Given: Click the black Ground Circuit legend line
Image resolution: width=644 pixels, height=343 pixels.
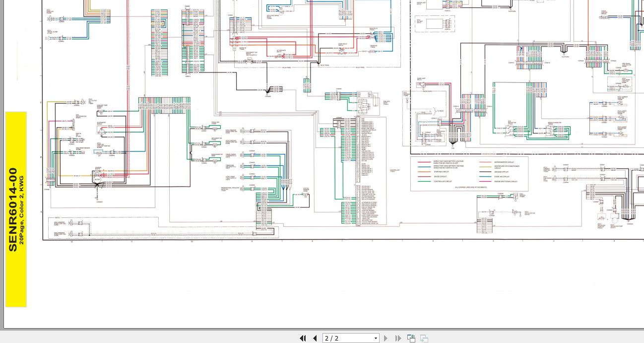Looking at the screenshot, I should tap(485, 172).
